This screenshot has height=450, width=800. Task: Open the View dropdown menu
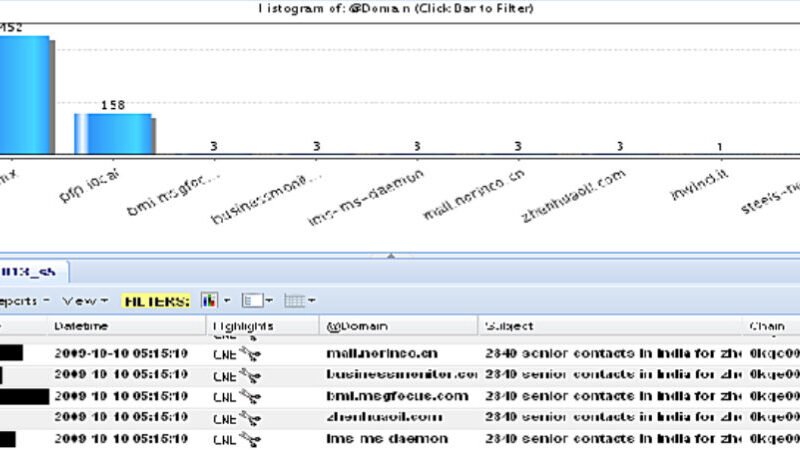click(x=82, y=300)
